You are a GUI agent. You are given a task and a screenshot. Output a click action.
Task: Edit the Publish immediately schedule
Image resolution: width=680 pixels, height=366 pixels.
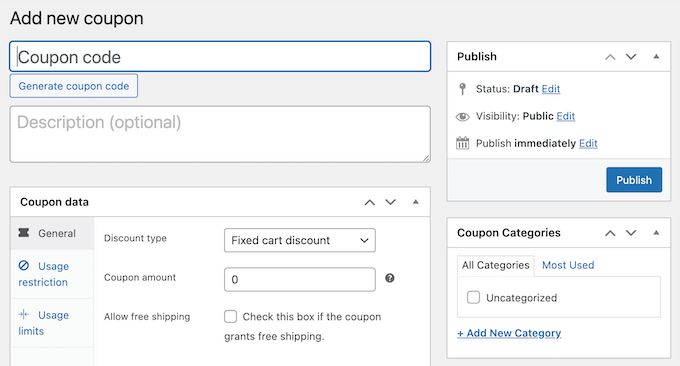coord(588,144)
